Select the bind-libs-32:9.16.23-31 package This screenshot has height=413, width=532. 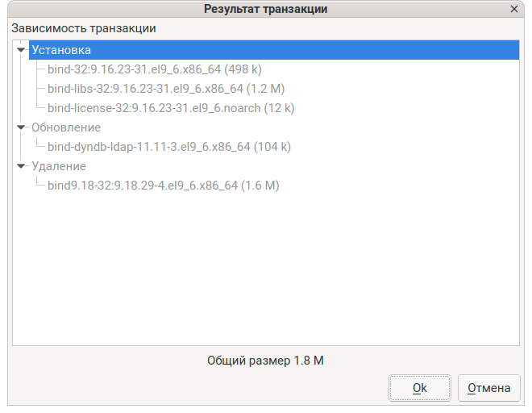coord(165,89)
